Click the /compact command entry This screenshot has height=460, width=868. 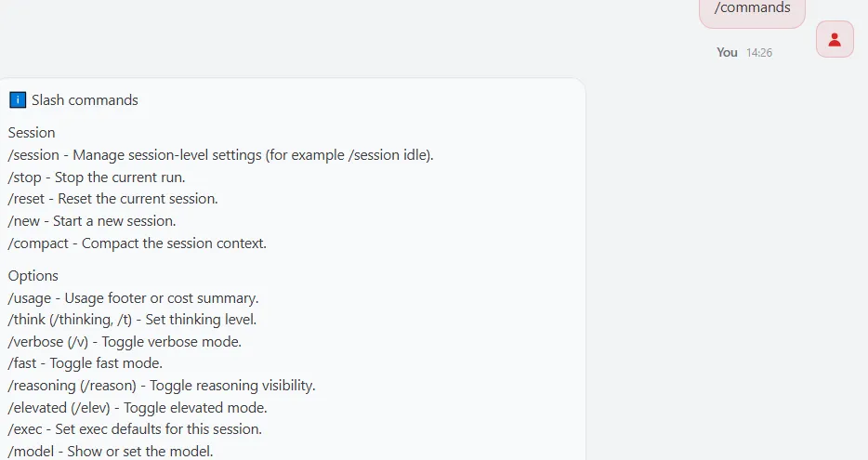138,243
